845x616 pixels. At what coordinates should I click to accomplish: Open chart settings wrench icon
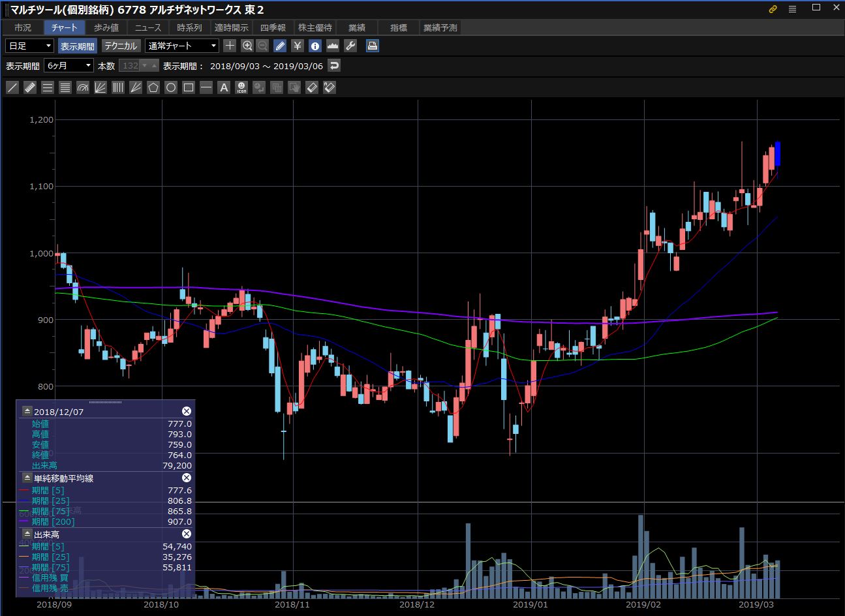click(x=350, y=46)
